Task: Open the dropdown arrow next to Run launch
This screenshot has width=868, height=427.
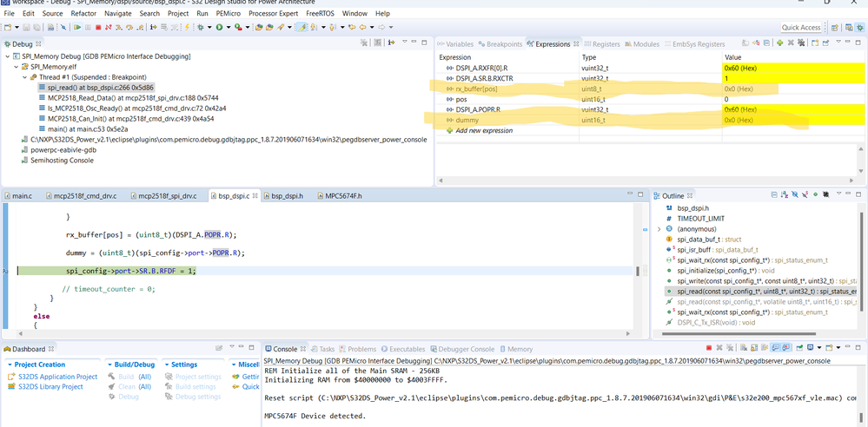Action: [x=228, y=27]
